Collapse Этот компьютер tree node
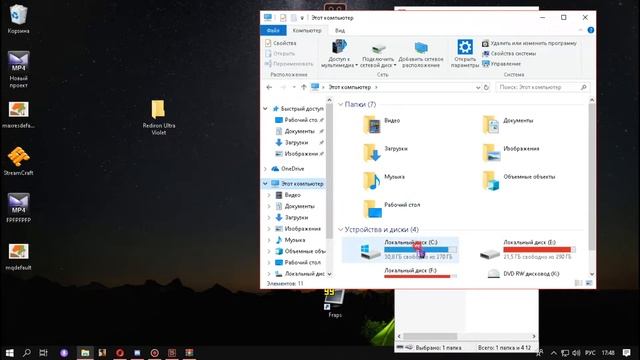The height and width of the screenshot is (360, 640). [x=265, y=184]
